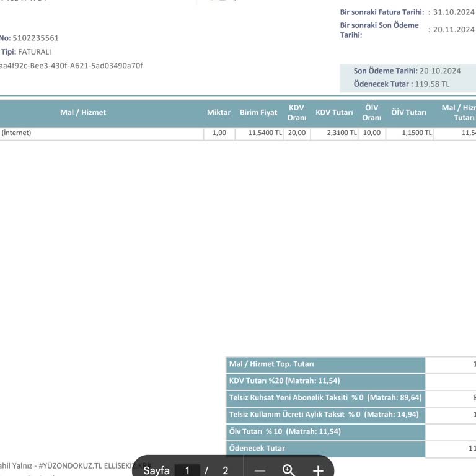476x476 pixels.
Task: Click the Bir sonraki Son Ödeme Tarihi label
Action: pos(379,30)
